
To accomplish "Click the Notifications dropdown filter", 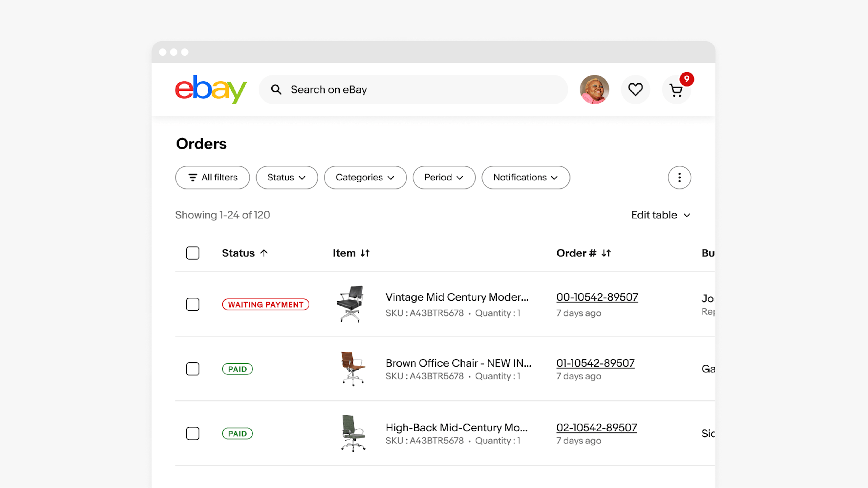I will [x=525, y=177].
